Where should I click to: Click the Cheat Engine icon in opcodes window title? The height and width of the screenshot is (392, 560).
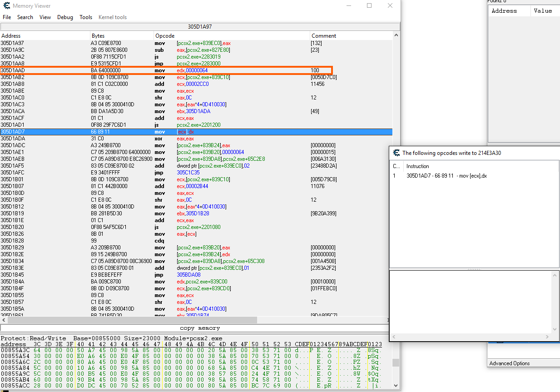(396, 153)
